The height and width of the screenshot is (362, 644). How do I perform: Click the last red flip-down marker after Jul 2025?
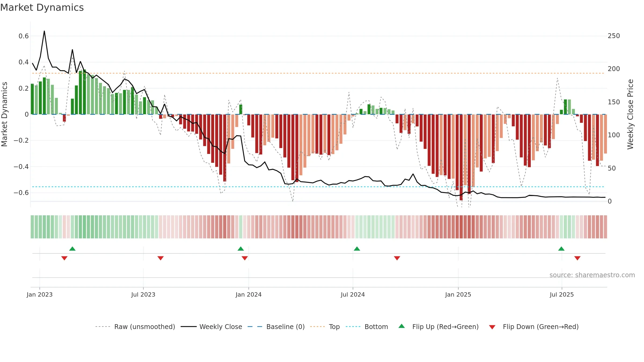click(x=577, y=258)
